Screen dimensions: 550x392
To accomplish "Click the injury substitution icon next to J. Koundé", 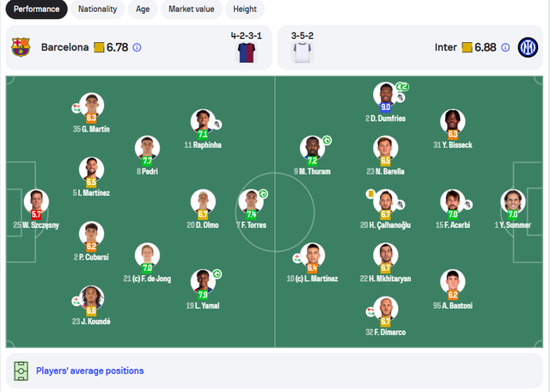I will coord(76,301).
